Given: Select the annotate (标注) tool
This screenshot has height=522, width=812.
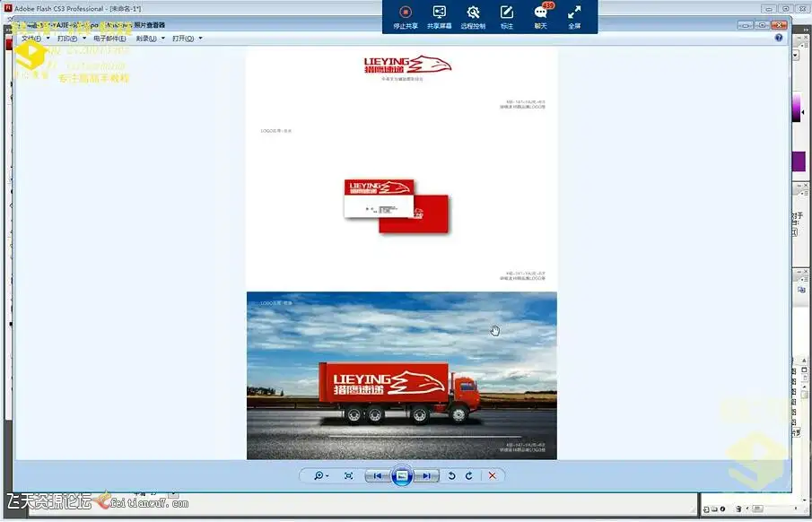Looking at the screenshot, I should [506, 17].
